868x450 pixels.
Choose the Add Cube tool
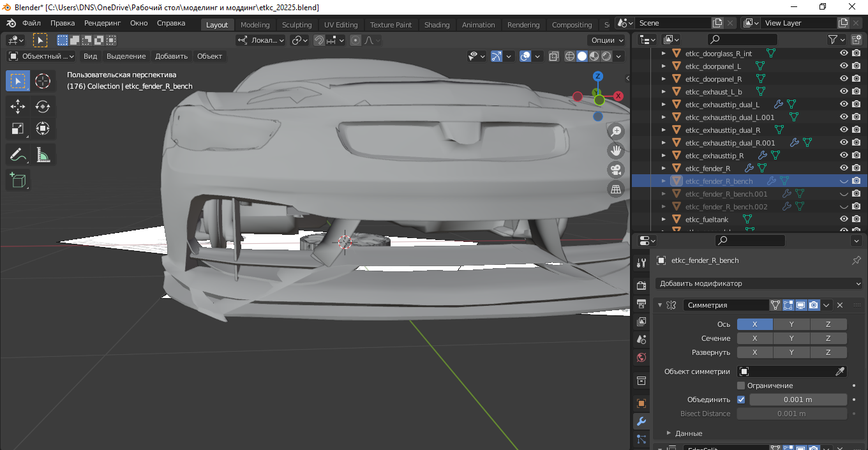point(18,180)
